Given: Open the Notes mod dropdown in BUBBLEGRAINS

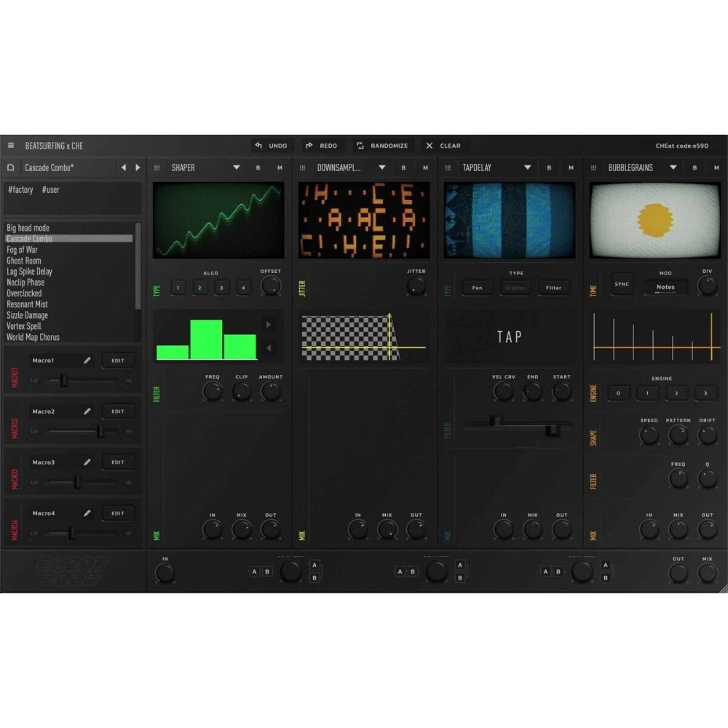Looking at the screenshot, I should (x=667, y=288).
